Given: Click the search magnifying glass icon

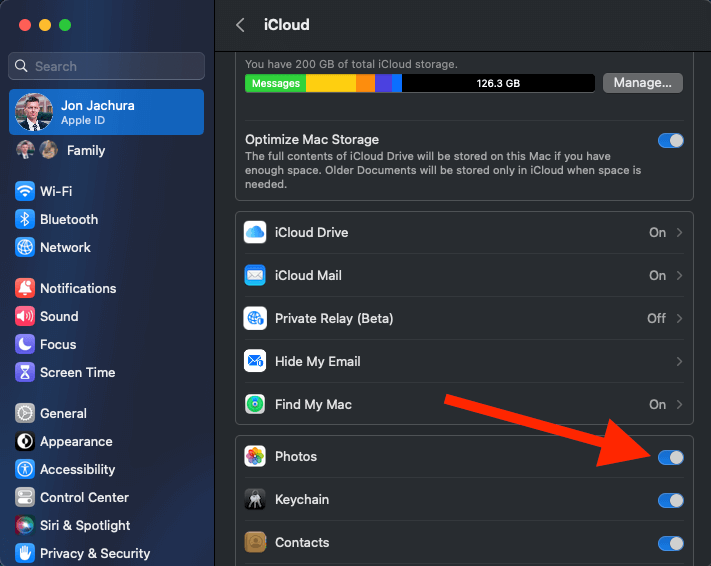Looking at the screenshot, I should (21, 66).
